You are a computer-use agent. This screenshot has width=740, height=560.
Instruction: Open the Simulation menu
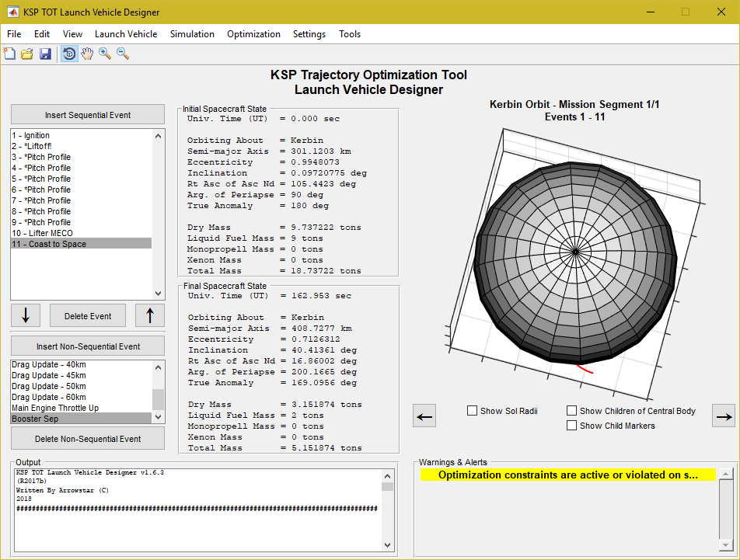pos(192,34)
